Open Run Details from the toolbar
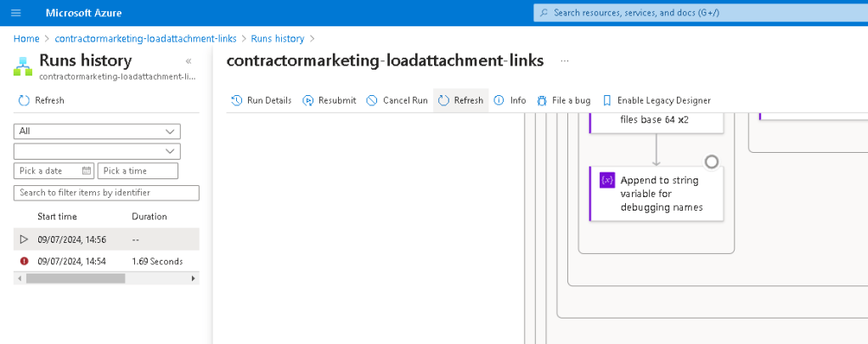868x344 pixels. [261, 100]
